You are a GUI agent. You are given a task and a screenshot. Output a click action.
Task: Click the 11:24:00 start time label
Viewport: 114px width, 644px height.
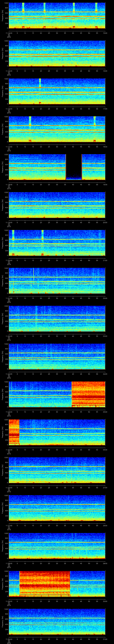tap(9, 412)
